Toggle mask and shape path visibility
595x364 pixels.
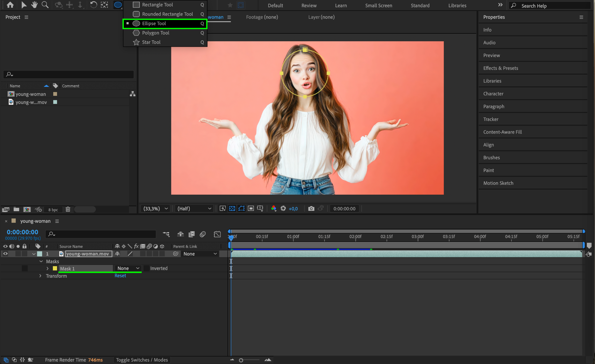click(241, 209)
